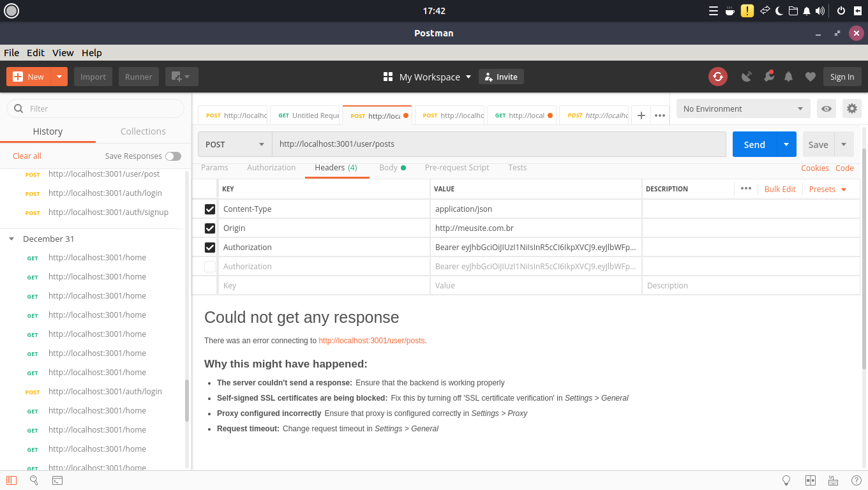Viewport: 868px width, 490px height.
Task: Open the Tests tab
Action: pyautogui.click(x=518, y=168)
